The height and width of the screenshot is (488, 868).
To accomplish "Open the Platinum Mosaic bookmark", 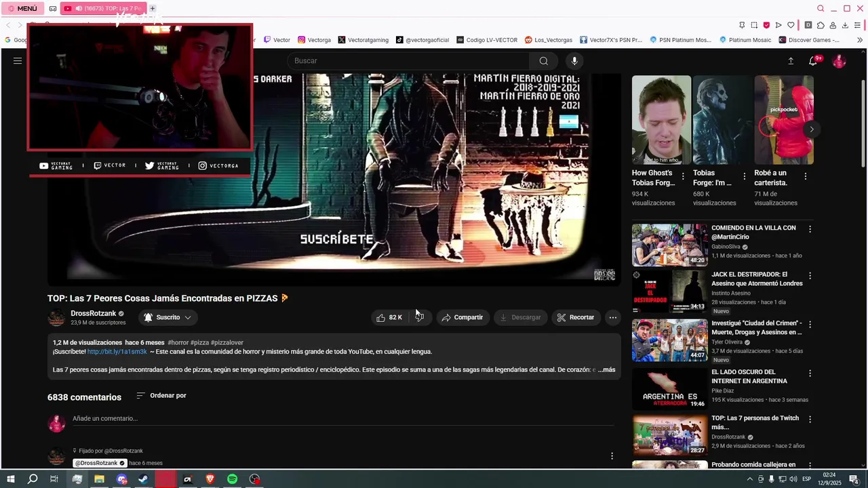I will coord(745,40).
